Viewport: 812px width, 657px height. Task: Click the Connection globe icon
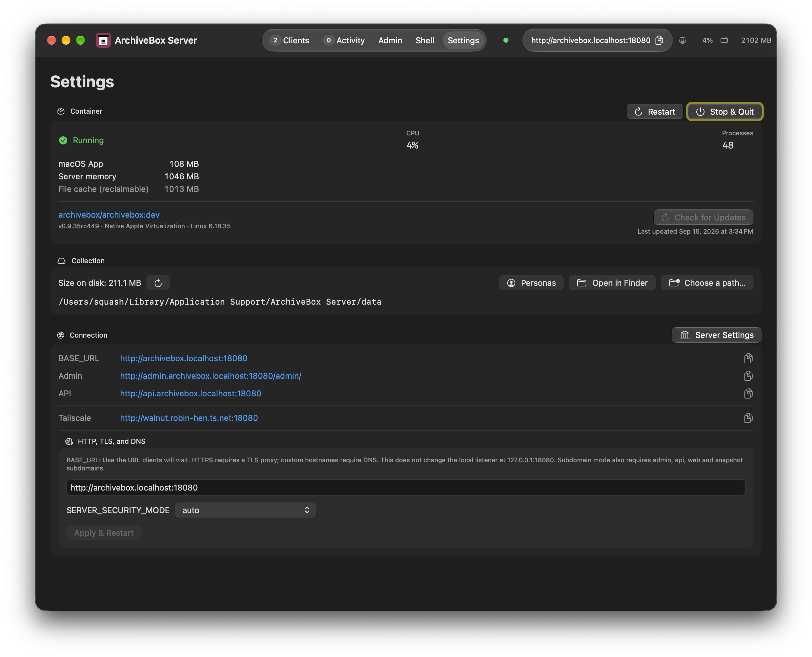pyautogui.click(x=61, y=335)
